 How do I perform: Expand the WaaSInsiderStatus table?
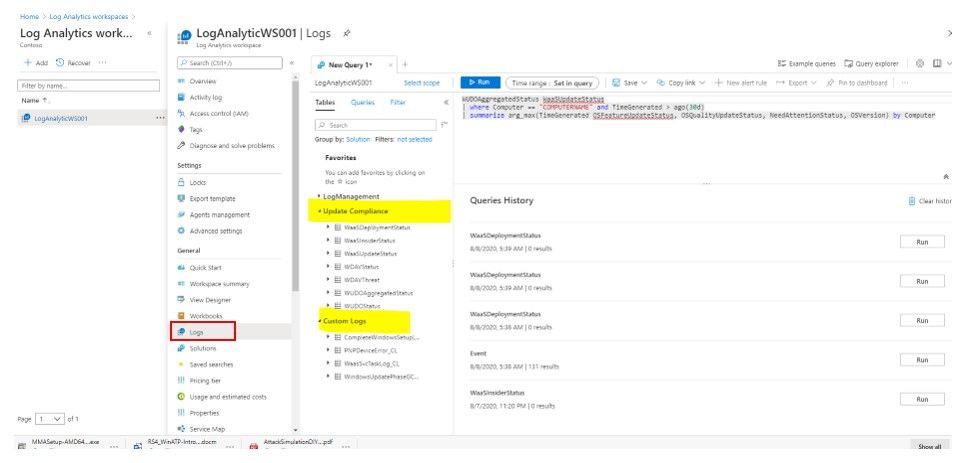[x=328, y=241]
